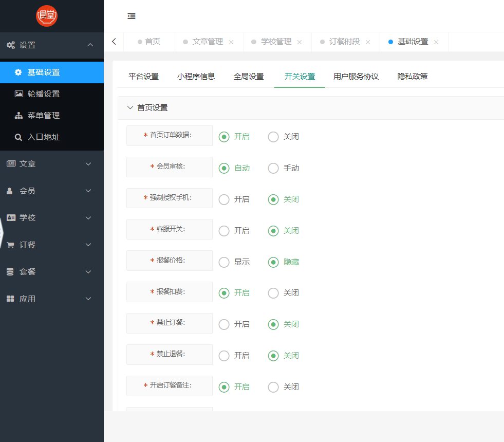This screenshot has width=504, height=442.
Task: Open 轮播设置 in the sidebar
Action: (52, 94)
